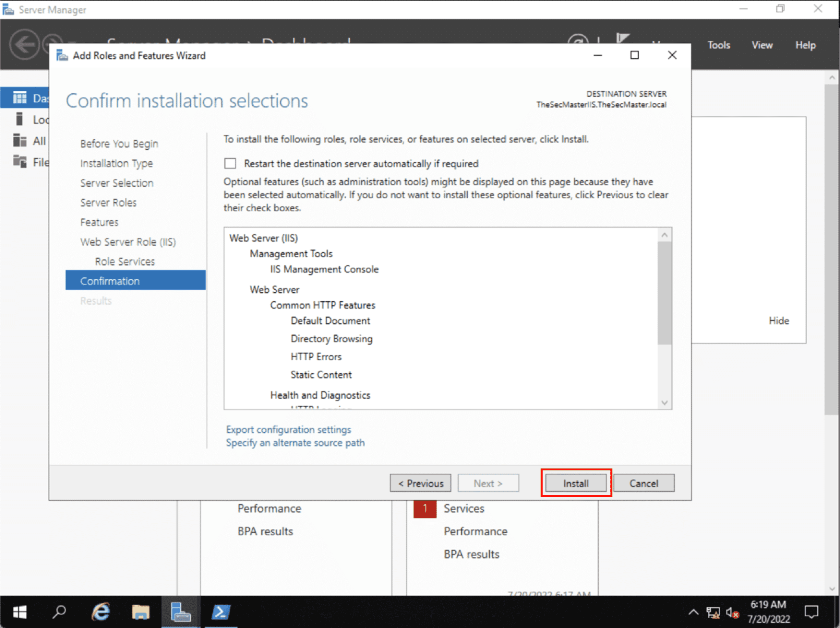Click the Install button to proceed
The image size is (840, 628).
pos(574,483)
